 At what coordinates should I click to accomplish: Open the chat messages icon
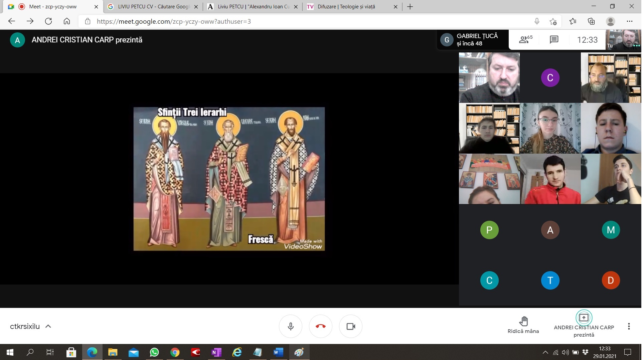[x=554, y=40]
